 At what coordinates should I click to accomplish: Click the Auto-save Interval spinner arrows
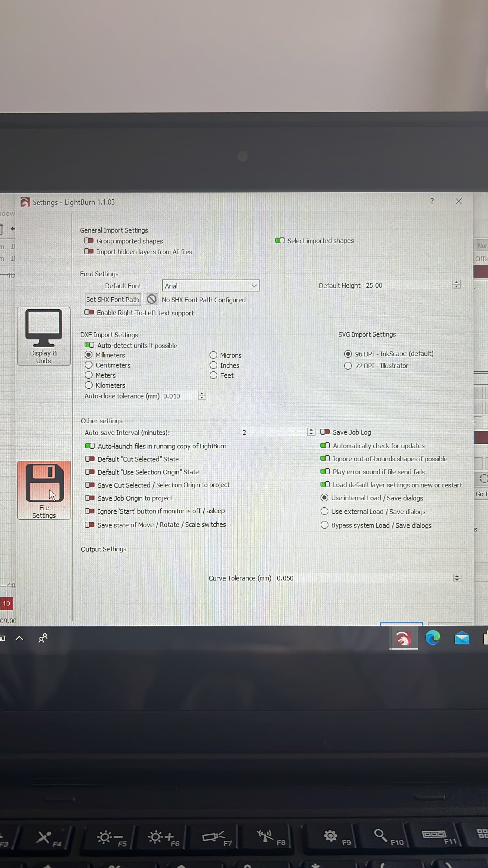311,432
